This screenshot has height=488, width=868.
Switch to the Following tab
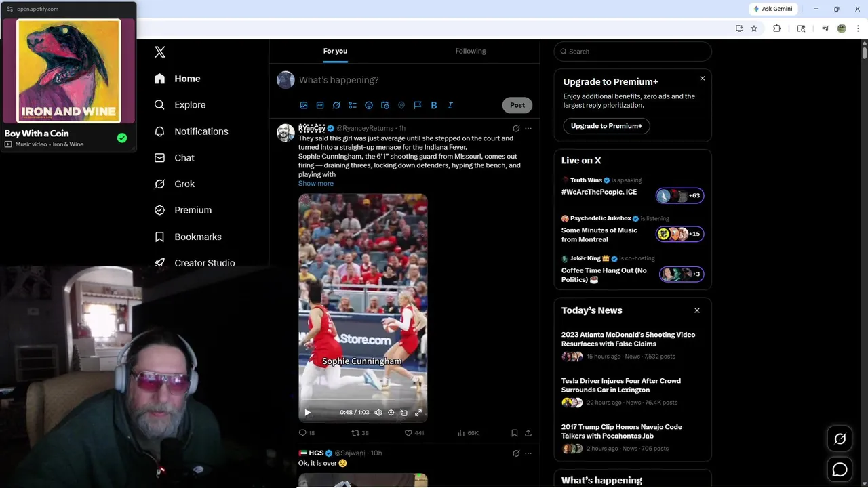click(x=471, y=51)
